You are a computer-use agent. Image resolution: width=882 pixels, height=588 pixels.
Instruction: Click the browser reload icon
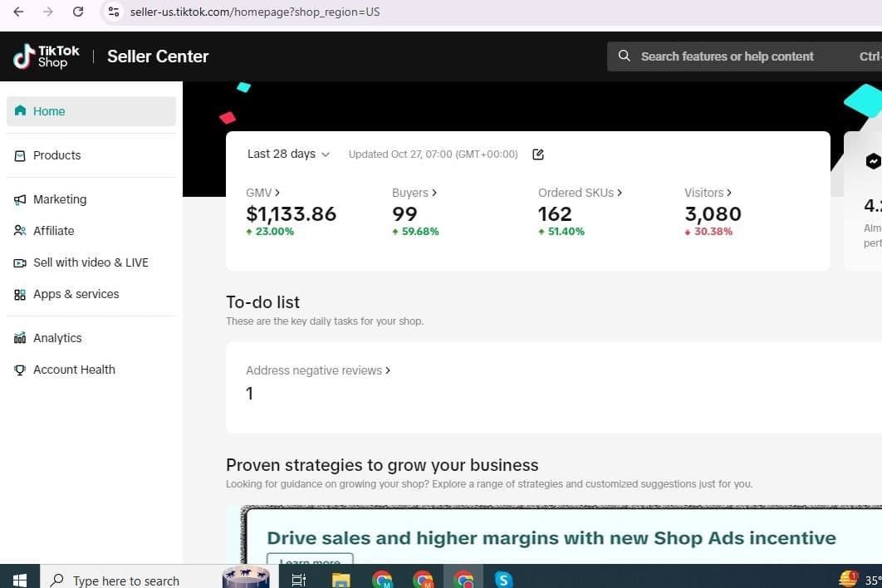click(x=78, y=12)
